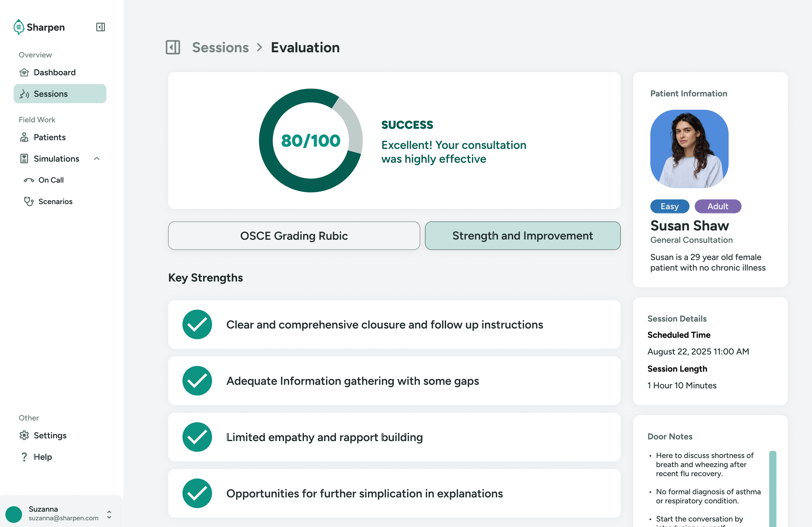
Task: Open the Suzanna account switcher arrows
Action: tap(109, 514)
